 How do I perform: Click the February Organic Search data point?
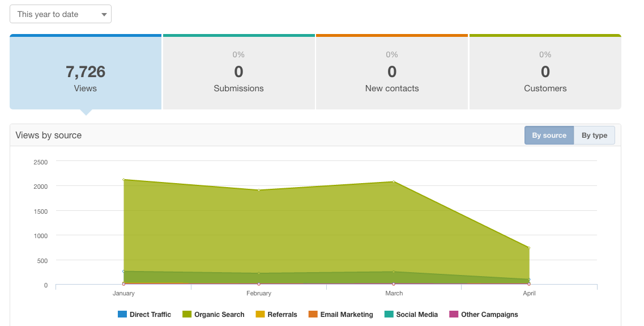259,190
